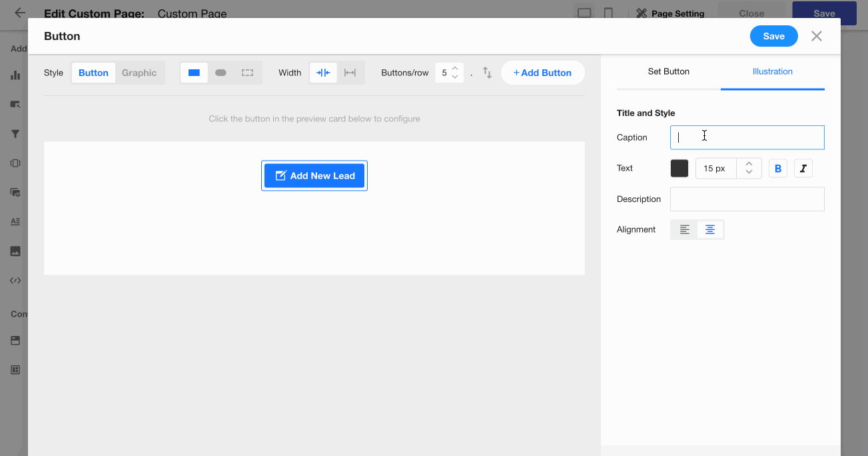Toggle italic text formatting
The width and height of the screenshot is (868, 456).
click(803, 169)
